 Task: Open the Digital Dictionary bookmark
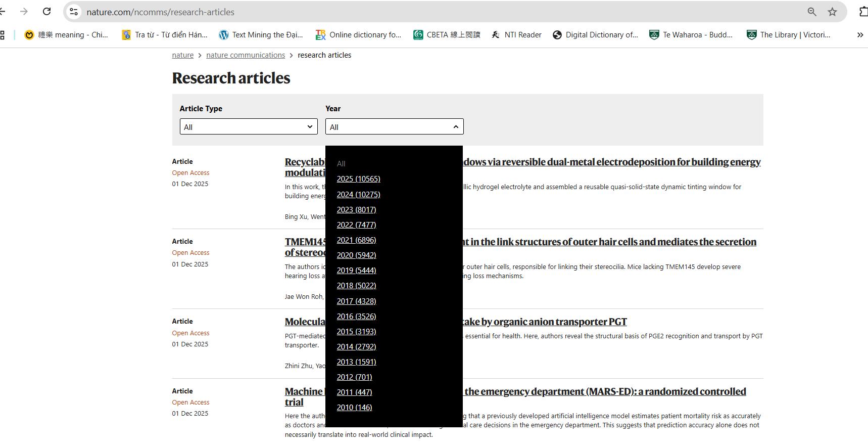(595, 35)
